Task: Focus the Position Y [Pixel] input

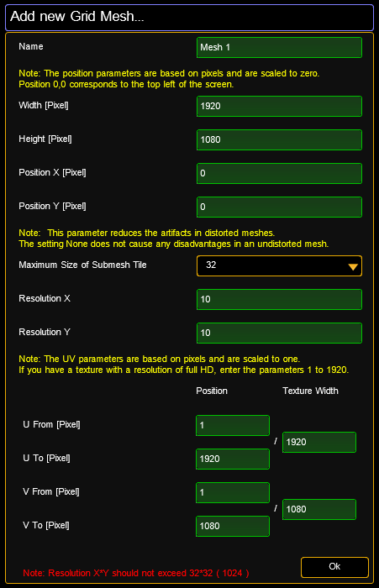Action: coord(279,207)
